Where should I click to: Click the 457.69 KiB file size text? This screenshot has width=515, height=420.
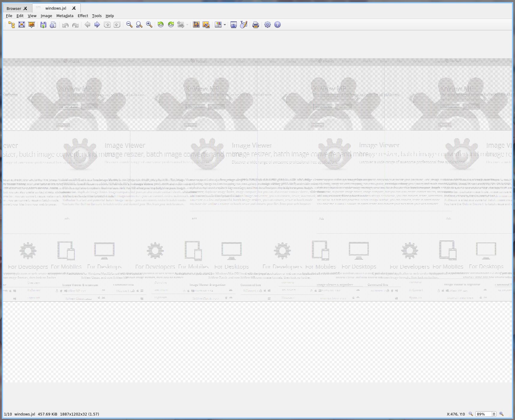click(x=47, y=414)
